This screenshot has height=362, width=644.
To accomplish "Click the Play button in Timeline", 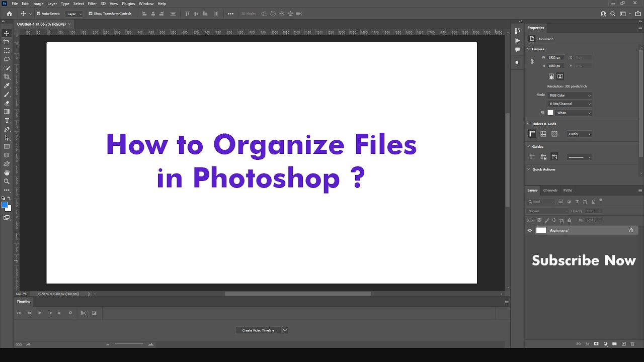I will click(x=40, y=313).
